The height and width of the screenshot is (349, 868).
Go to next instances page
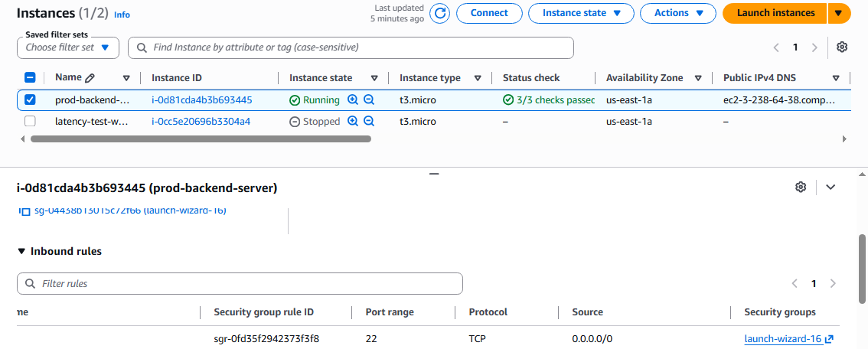[814, 47]
